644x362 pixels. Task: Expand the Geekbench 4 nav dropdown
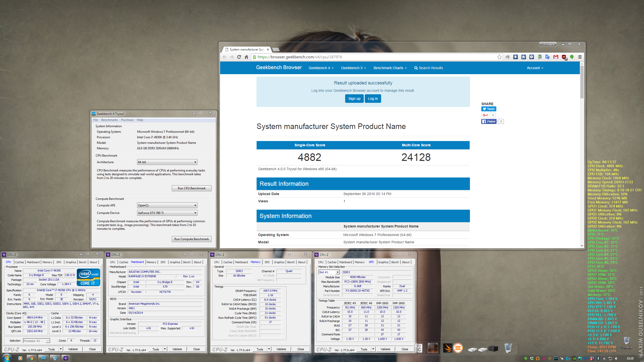pyautogui.click(x=321, y=68)
